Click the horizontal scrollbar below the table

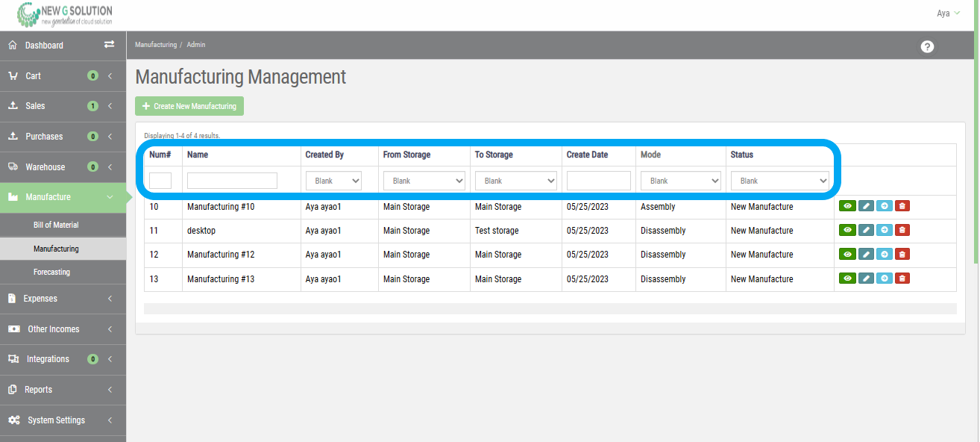coord(550,308)
